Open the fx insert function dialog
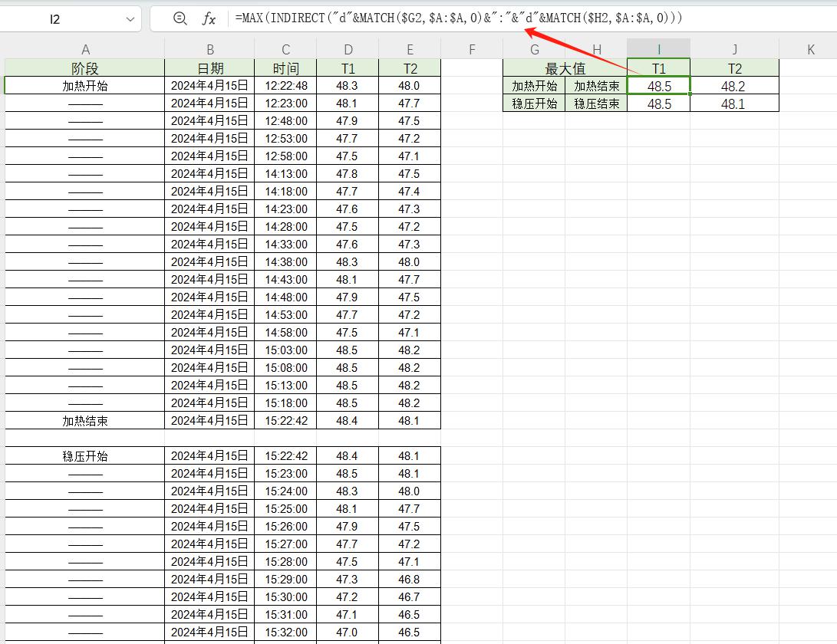 coord(209,19)
